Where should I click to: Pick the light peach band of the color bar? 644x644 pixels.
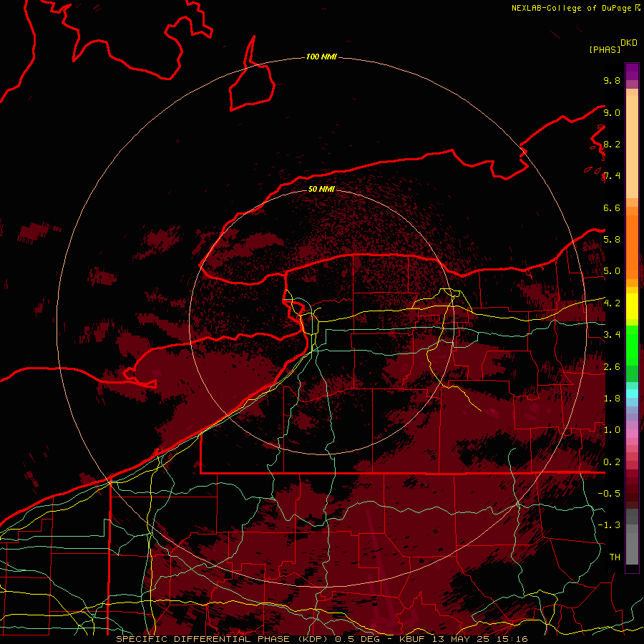pyautogui.click(x=632, y=147)
